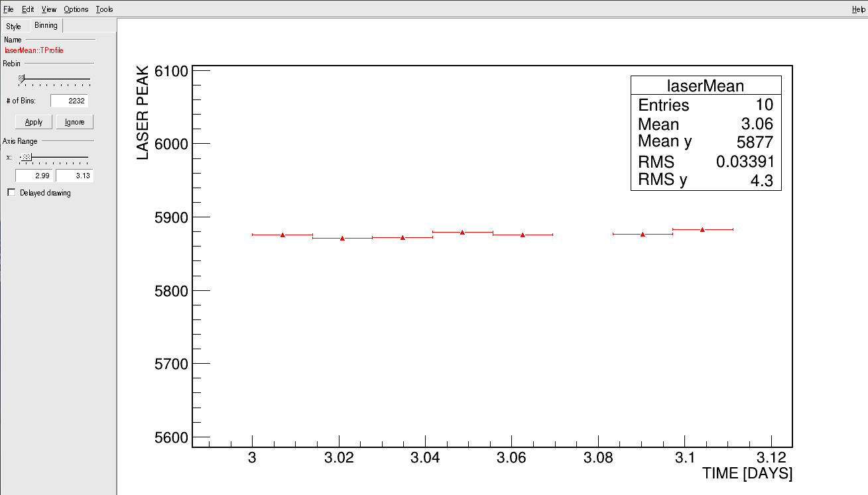Image resolution: width=868 pixels, height=495 pixels.
Task: Focus the # of Bins input field
Action: 69,101
